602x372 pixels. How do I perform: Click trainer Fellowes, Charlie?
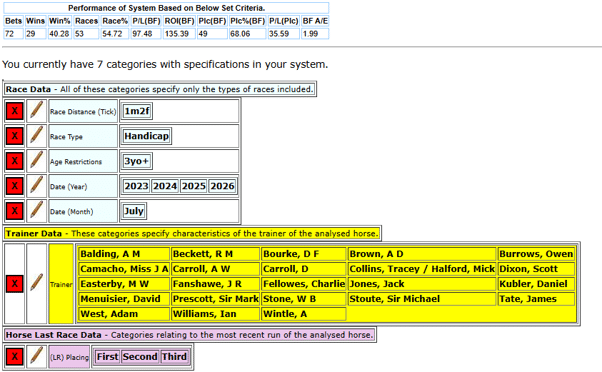pos(304,284)
